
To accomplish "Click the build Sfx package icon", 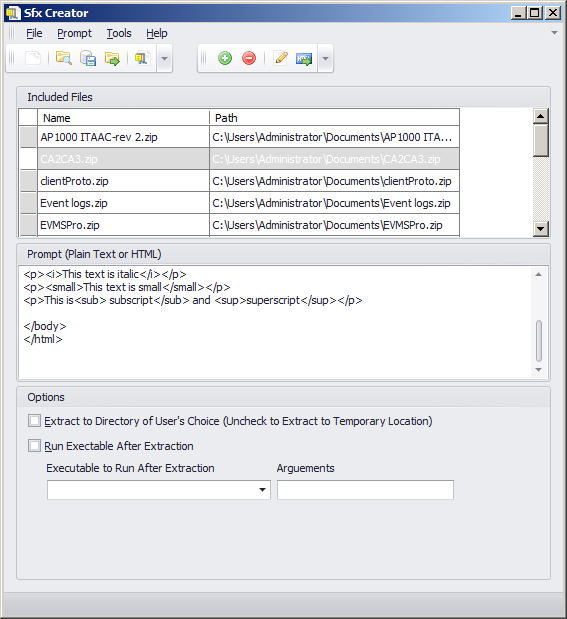I will (x=142, y=58).
